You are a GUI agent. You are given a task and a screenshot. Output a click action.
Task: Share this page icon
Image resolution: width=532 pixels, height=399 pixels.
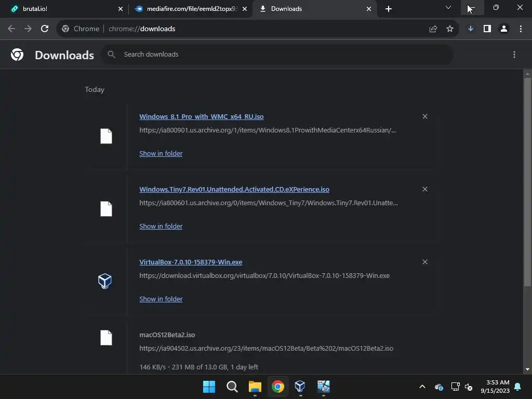pyautogui.click(x=433, y=29)
